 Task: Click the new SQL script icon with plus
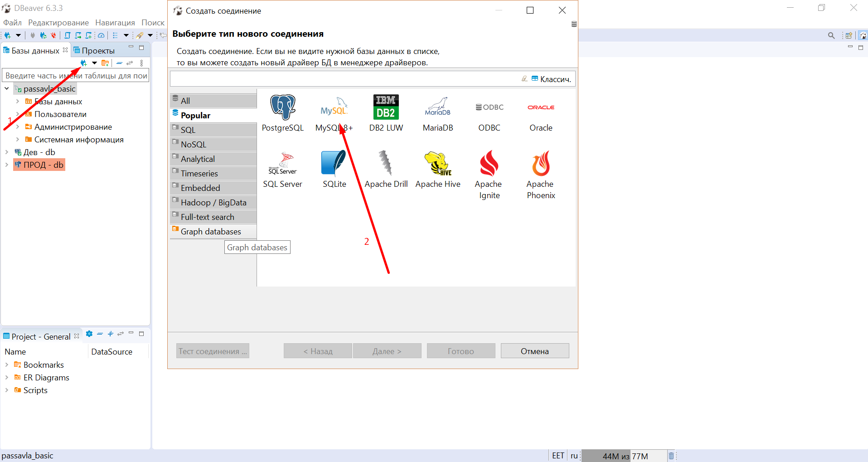[89, 35]
